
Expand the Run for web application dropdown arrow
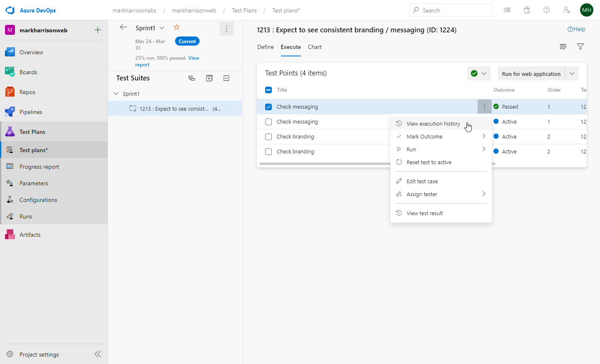(572, 74)
